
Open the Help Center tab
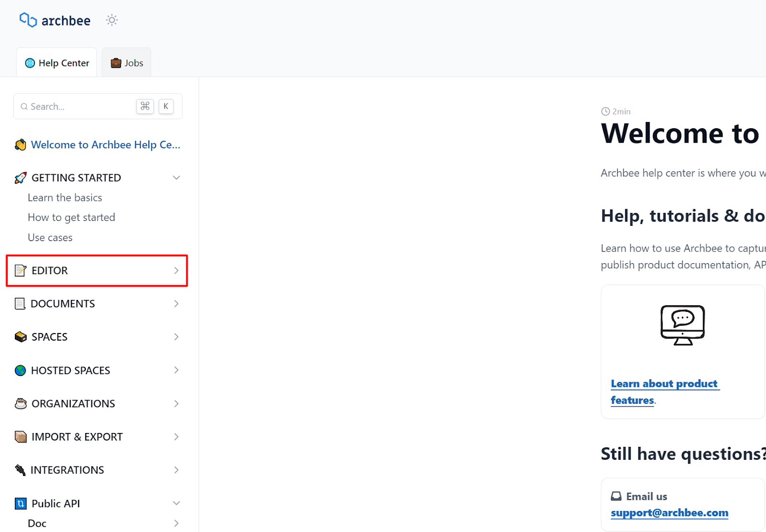[x=56, y=62]
